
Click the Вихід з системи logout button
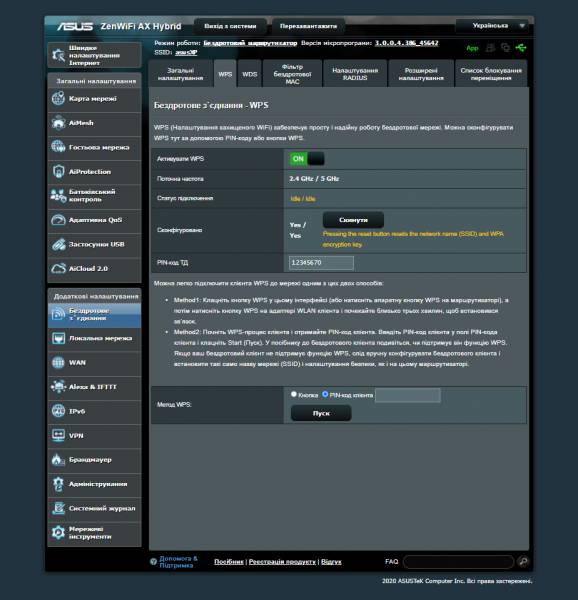pos(230,26)
